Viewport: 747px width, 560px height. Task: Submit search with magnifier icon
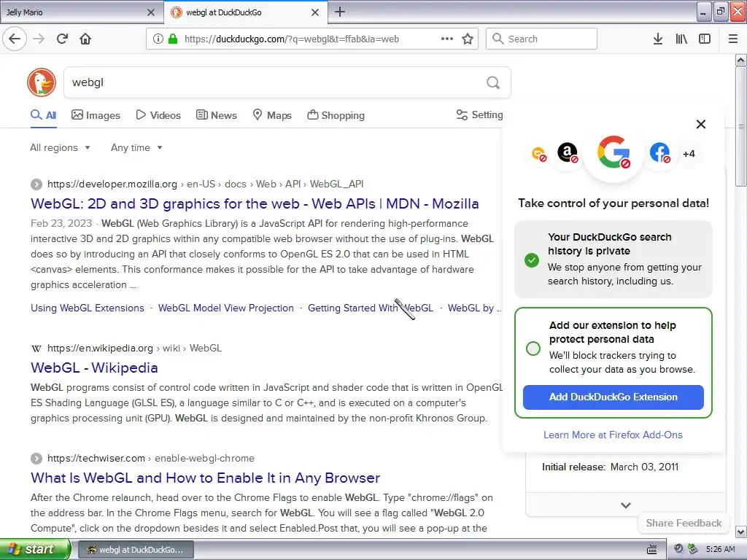[x=493, y=83]
